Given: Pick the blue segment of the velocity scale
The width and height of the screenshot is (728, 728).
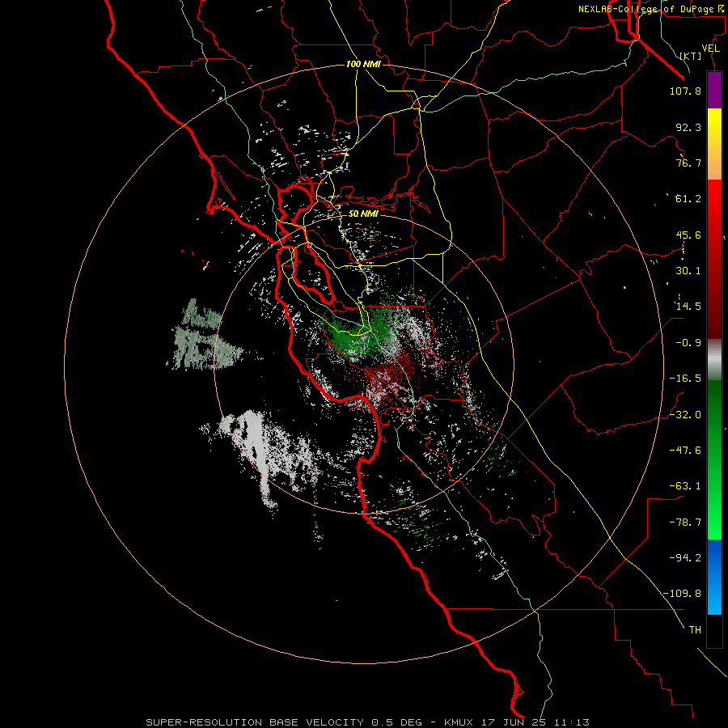Looking at the screenshot, I should pos(714,577).
